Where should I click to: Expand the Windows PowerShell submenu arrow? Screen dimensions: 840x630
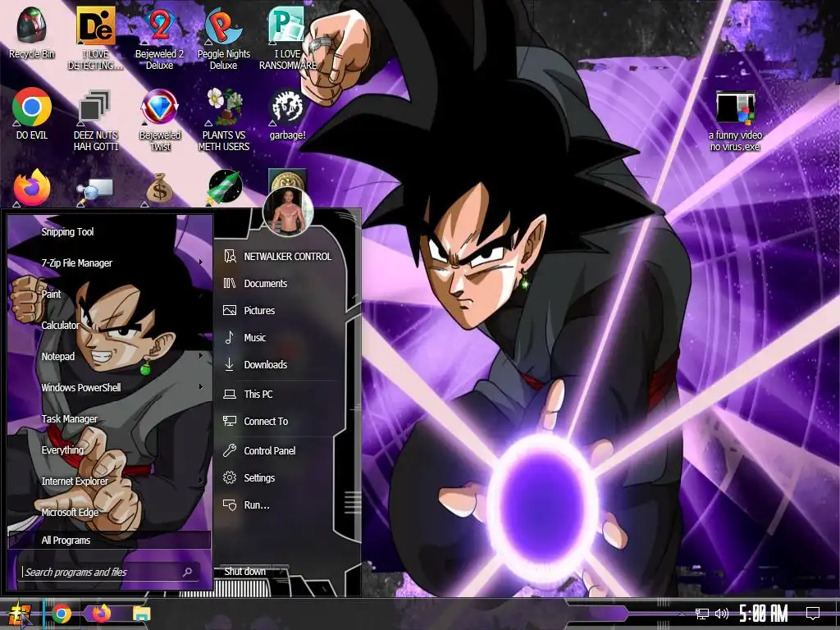[x=201, y=386]
